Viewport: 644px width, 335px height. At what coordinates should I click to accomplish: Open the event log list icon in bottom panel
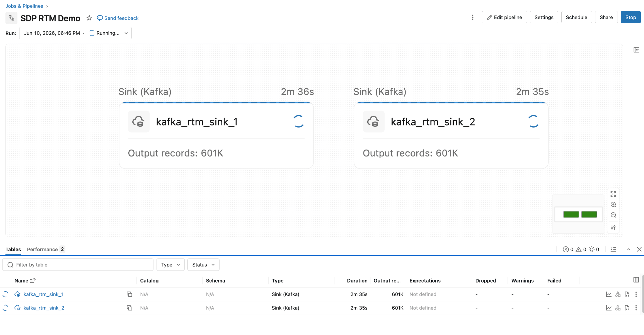(613, 249)
